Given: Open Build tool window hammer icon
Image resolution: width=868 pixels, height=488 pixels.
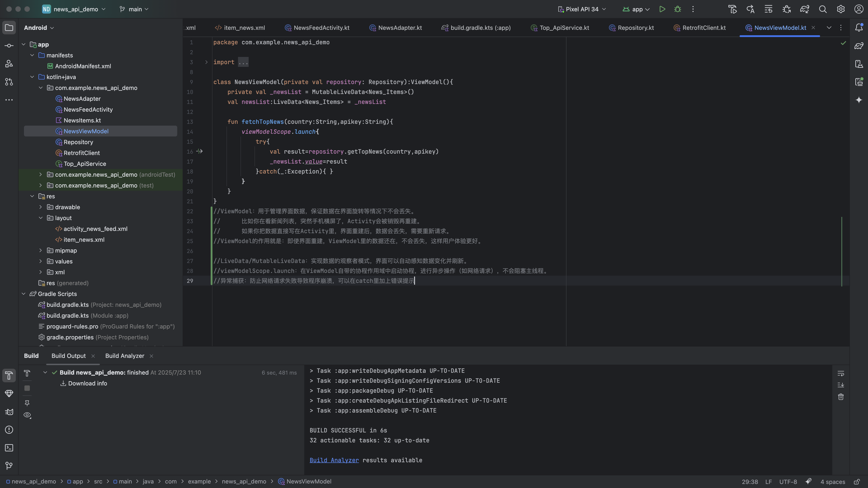Looking at the screenshot, I should coord(9,375).
